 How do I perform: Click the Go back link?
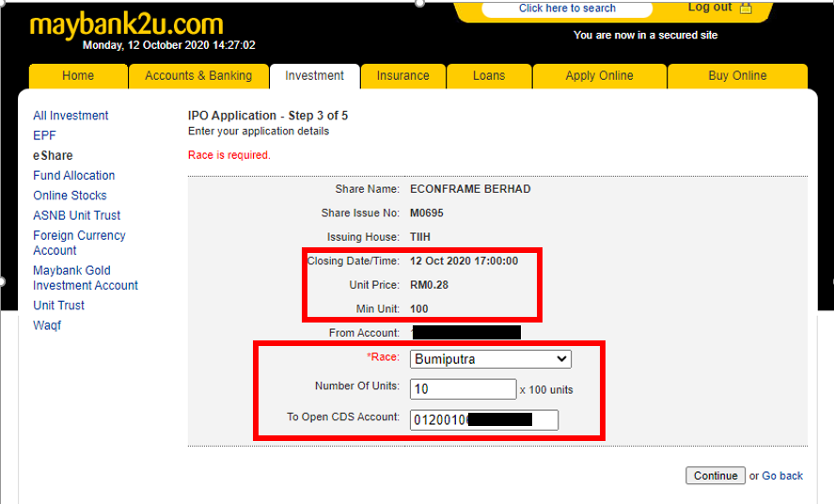(x=781, y=476)
